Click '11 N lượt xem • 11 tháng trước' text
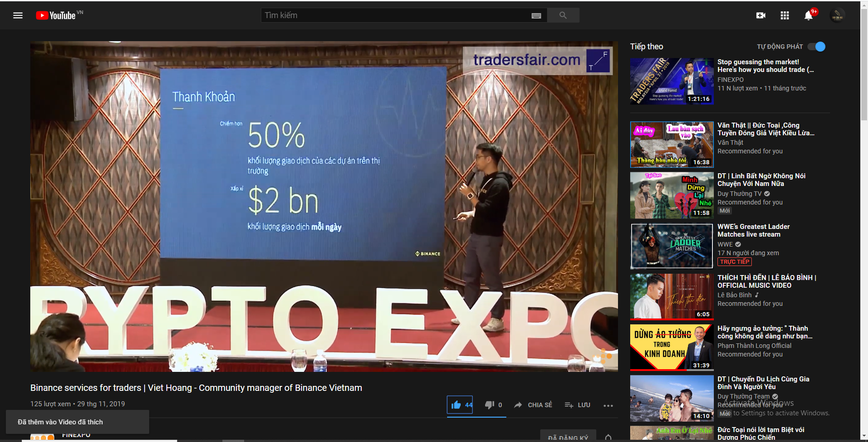 [x=762, y=88]
